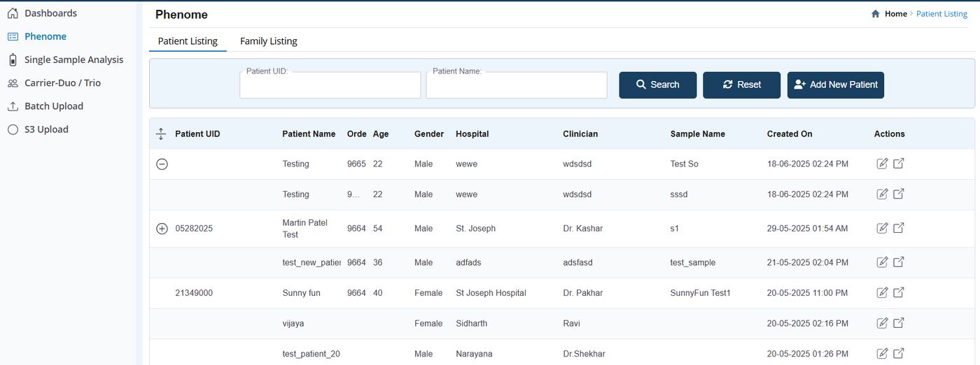The image size is (980, 365).
Task: Open Single Sample Analysis page
Action: coord(73,59)
